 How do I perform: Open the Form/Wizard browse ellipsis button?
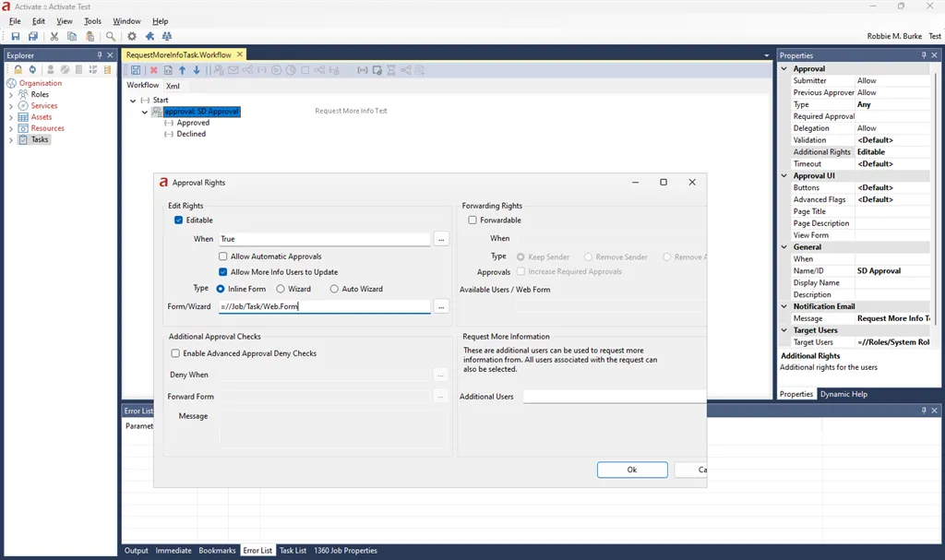(441, 307)
